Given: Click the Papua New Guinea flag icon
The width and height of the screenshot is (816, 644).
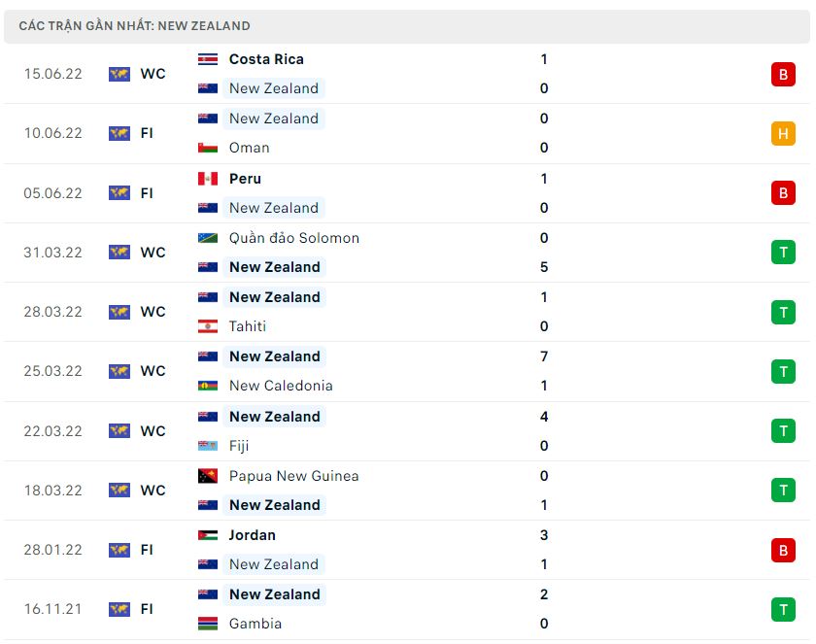Looking at the screenshot, I should click(x=207, y=476).
